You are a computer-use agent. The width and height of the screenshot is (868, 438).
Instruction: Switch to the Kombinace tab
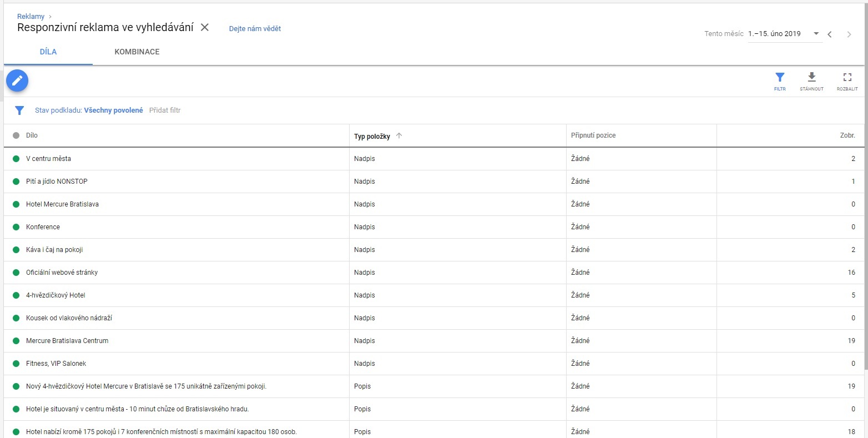pyautogui.click(x=137, y=52)
